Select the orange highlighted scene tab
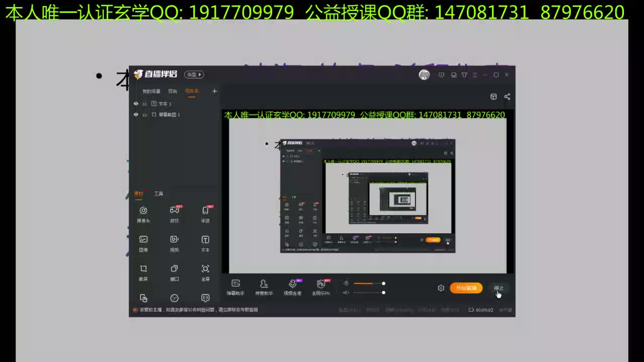 [x=192, y=91]
